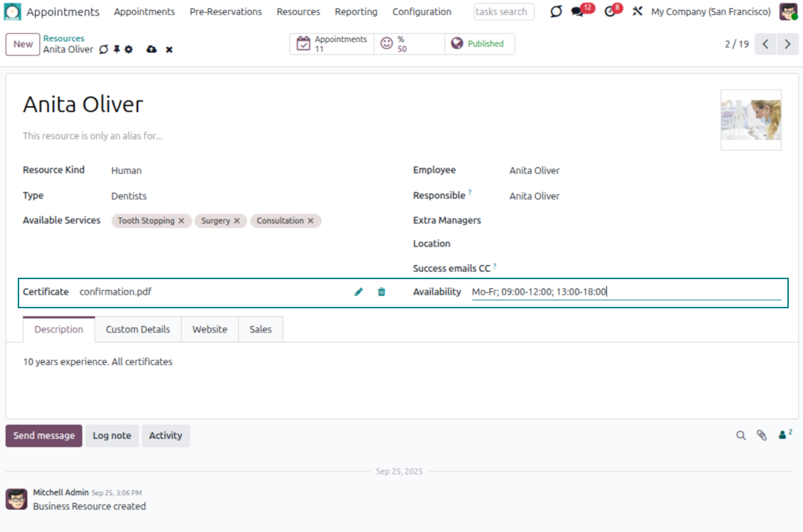Click the cloud save icon
The image size is (803, 532).
(x=151, y=50)
